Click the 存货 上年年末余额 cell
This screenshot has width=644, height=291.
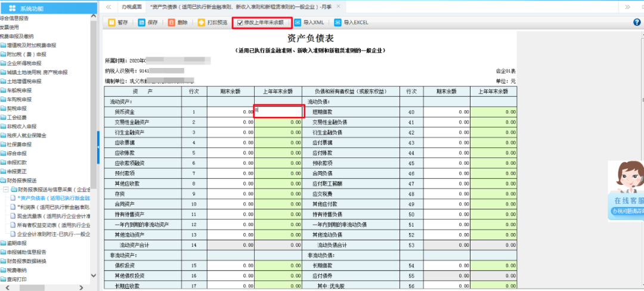pyautogui.click(x=278, y=194)
